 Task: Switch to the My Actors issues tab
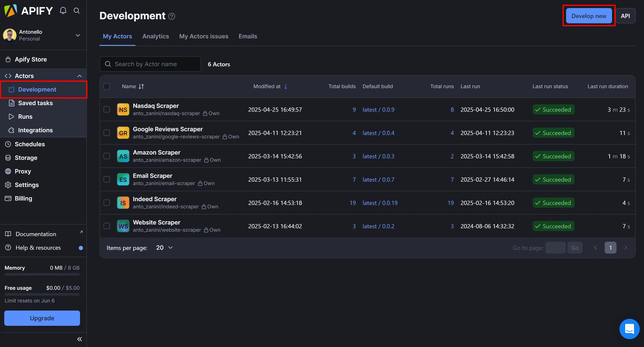[x=204, y=36]
